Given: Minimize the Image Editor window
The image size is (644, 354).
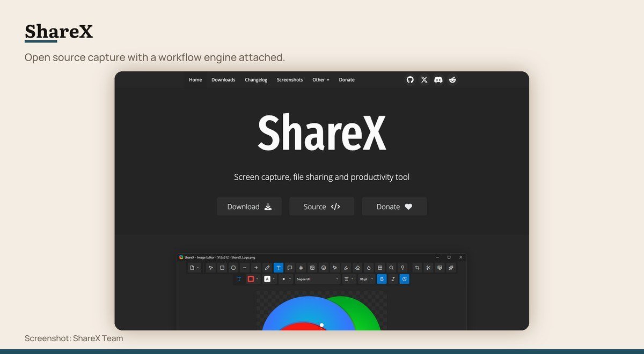Looking at the screenshot, I should 437,257.
